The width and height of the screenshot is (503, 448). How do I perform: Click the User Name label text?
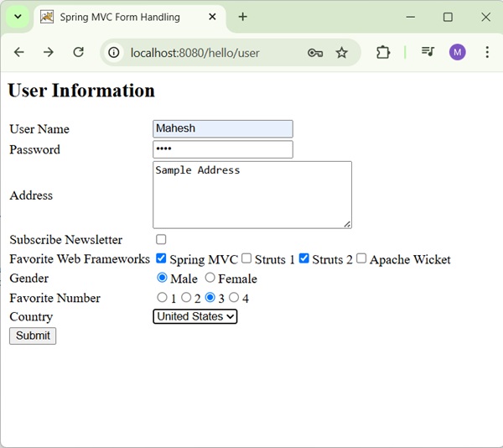(39, 129)
